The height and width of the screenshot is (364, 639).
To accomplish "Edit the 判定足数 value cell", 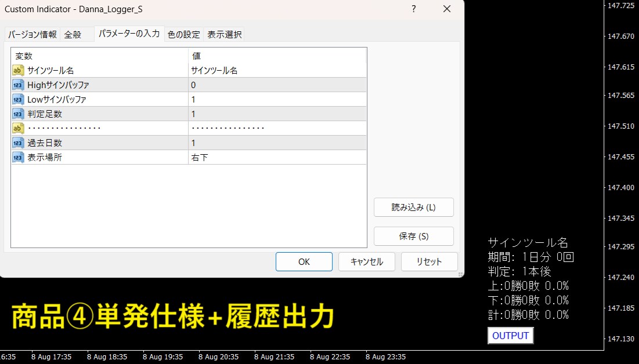I will tap(277, 114).
